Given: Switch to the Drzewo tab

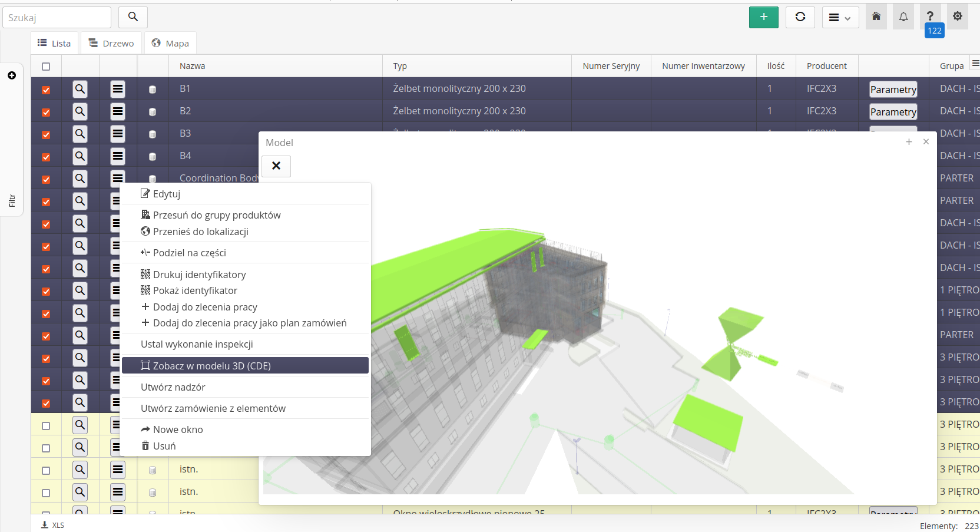Looking at the screenshot, I should (111, 43).
